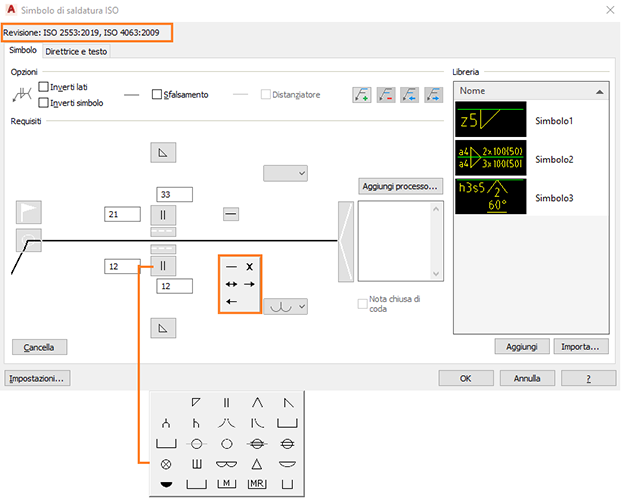Screen dimensions: 624x498
Task: Click add leader button with green plus
Action: pos(362,95)
